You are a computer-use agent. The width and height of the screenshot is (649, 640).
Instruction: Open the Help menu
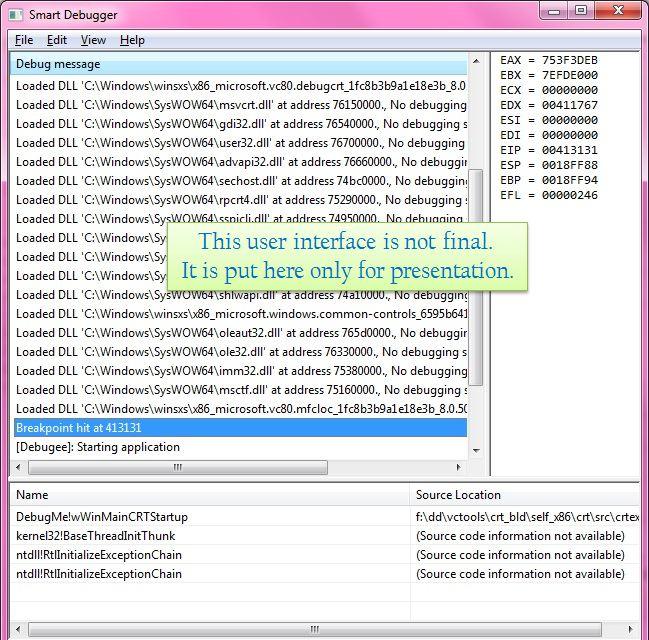pyautogui.click(x=132, y=40)
